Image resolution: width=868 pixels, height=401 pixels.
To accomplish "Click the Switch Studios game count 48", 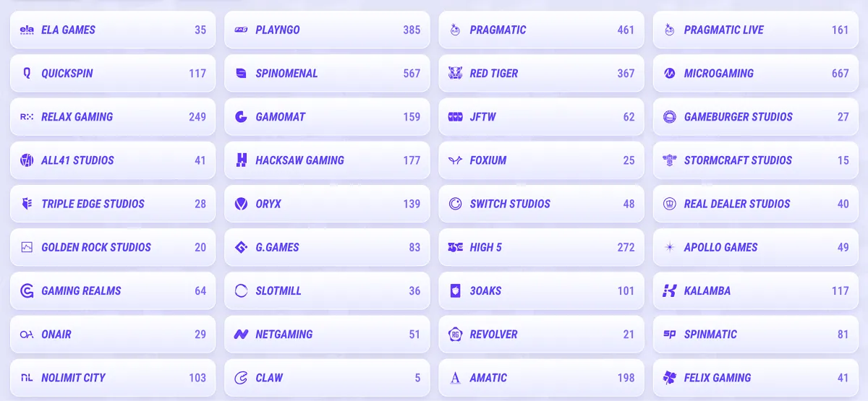I will (629, 204).
